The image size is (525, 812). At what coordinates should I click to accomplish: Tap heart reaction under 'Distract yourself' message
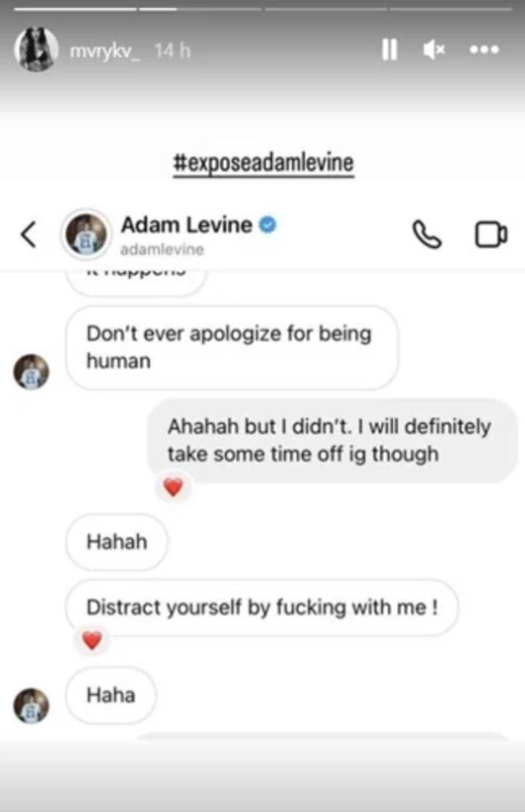pyautogui.click(x=92, y=640)
